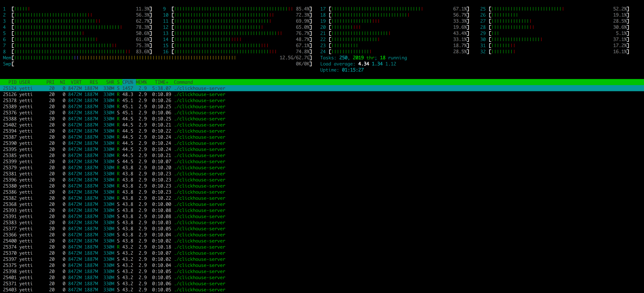This screenshot has width=644, height=293.
Task: Click the PID column header
Action: (x=12, y=82)
